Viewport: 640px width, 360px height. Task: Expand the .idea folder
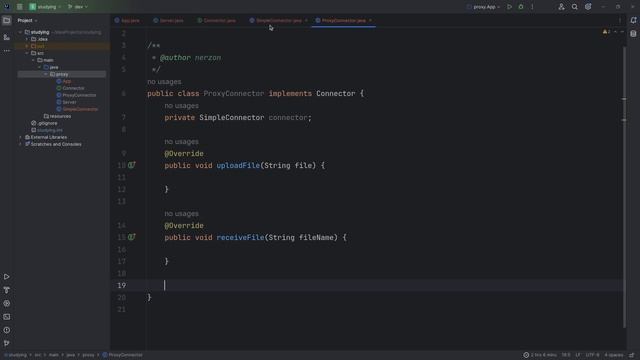(x=27, y=39)
